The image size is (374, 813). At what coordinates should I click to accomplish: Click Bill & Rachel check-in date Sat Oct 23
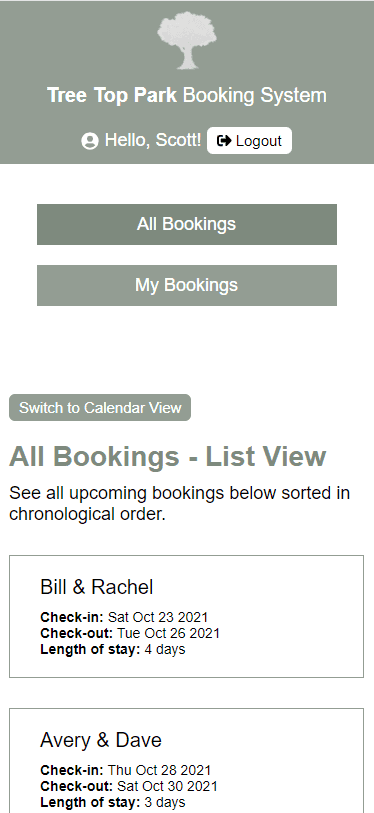(158, 618)
